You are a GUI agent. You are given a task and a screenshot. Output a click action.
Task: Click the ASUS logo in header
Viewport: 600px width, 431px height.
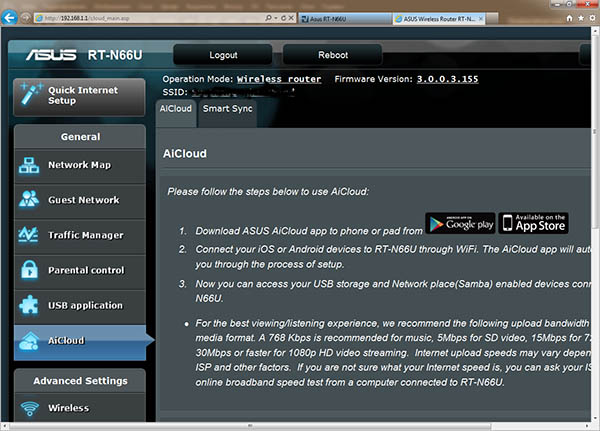[51, 55]
